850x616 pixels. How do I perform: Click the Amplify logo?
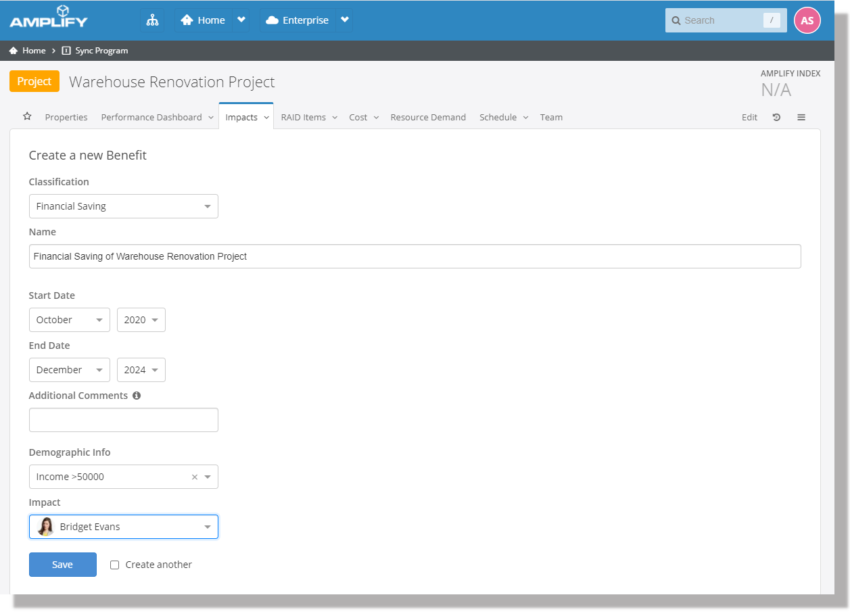pyautogui.click(x=49, y=17)
